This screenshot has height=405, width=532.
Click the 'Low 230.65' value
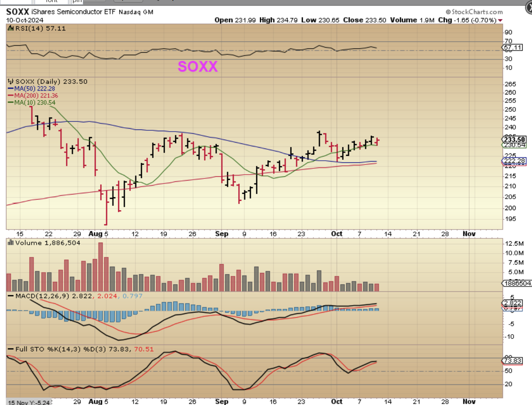tap(320, 20)
